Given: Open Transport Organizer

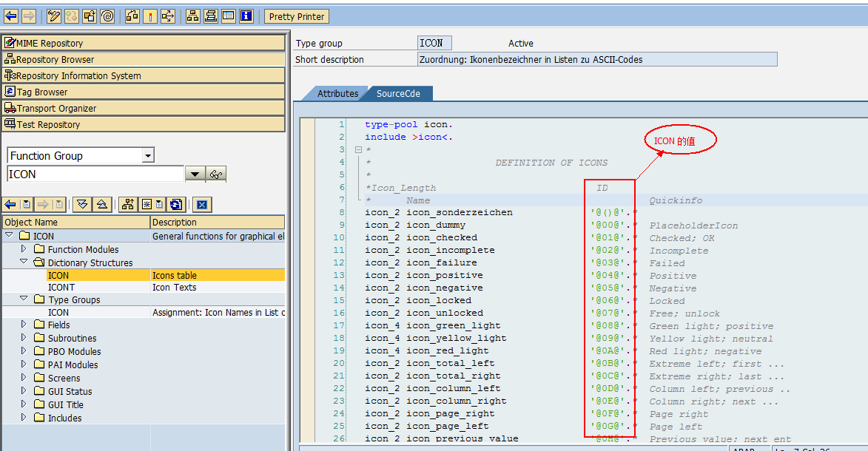Looking at the screenshot, I should coord(144,108).
